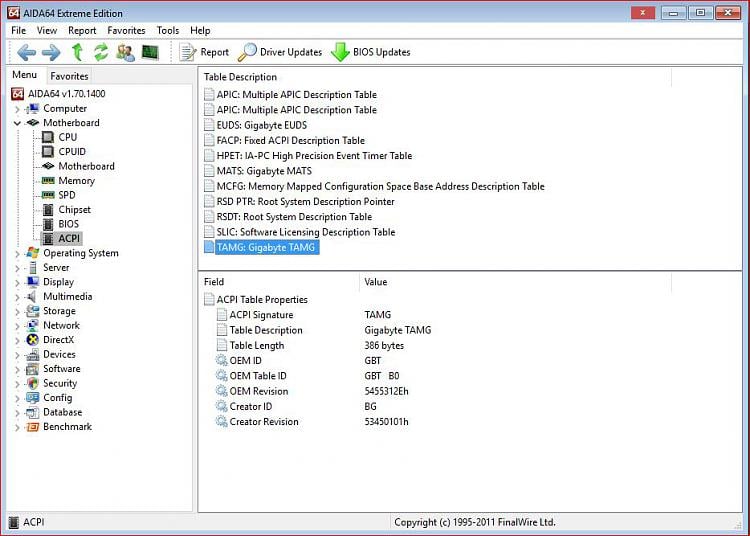Screen dimensions: 750x536
Task: Select Config item in tree
Action: click(57, 398)
